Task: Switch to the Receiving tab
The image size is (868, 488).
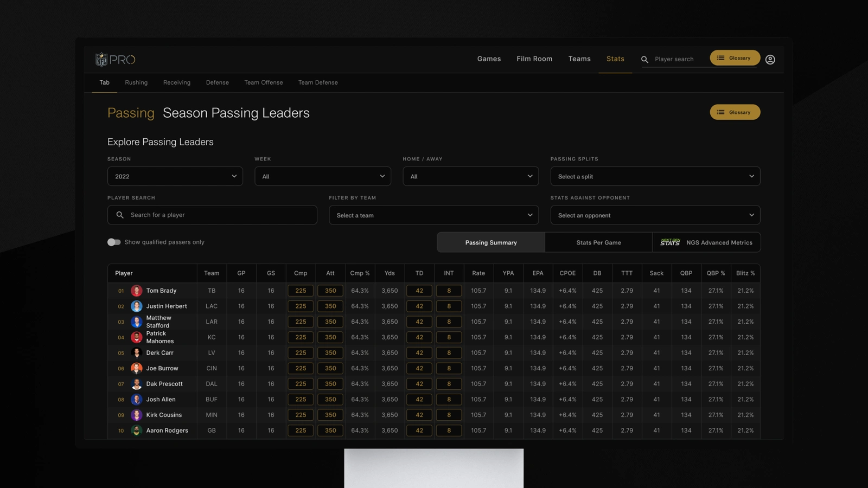Action: 177,82
